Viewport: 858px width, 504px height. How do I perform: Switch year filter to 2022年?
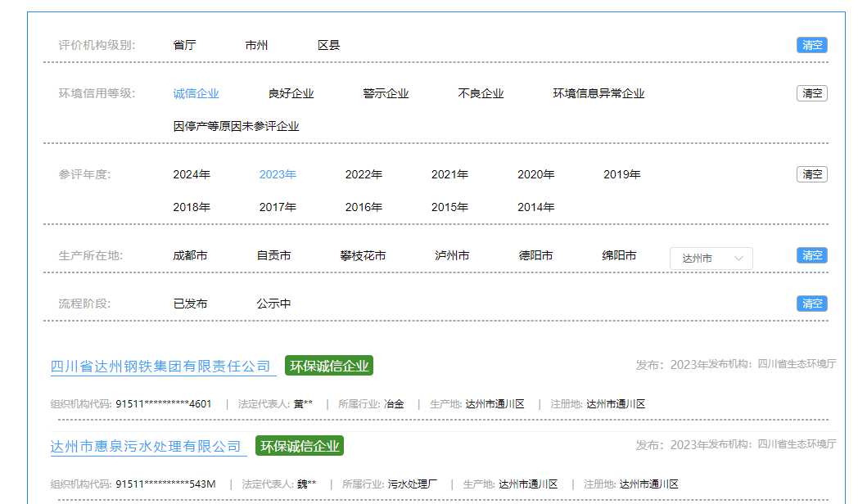click(362, 174)
